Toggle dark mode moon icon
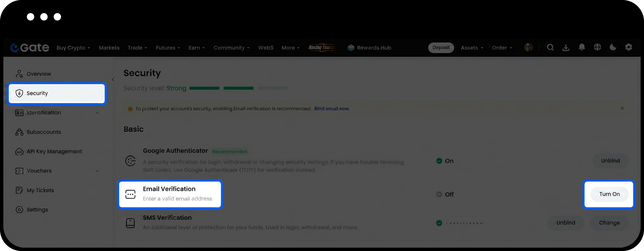 (613, 47)
